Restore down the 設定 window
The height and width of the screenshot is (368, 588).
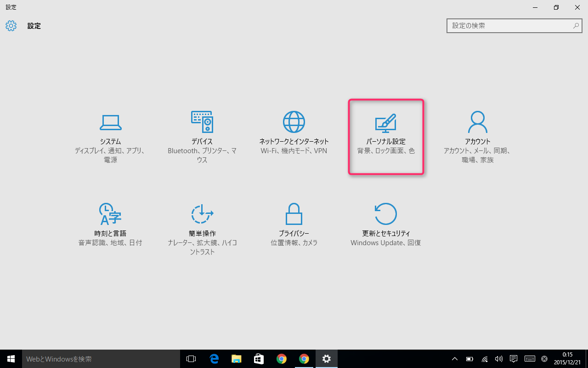pyautogui.click(x=556, y=7)
